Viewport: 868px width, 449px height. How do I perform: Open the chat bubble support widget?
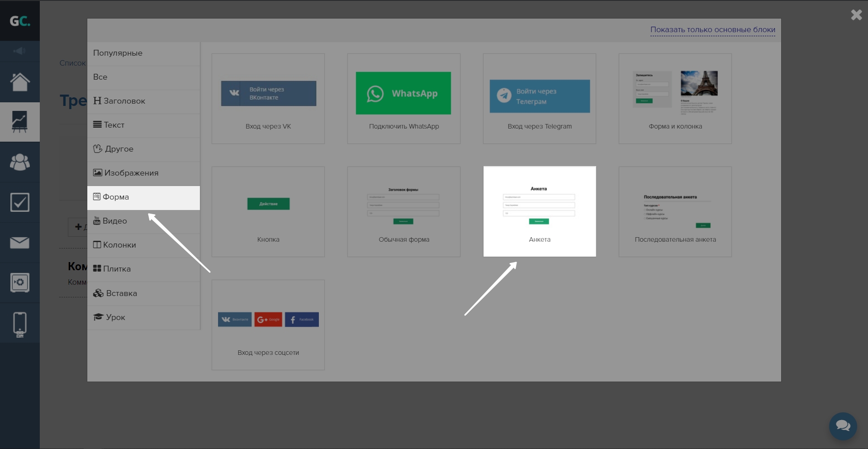coord(843,426)
